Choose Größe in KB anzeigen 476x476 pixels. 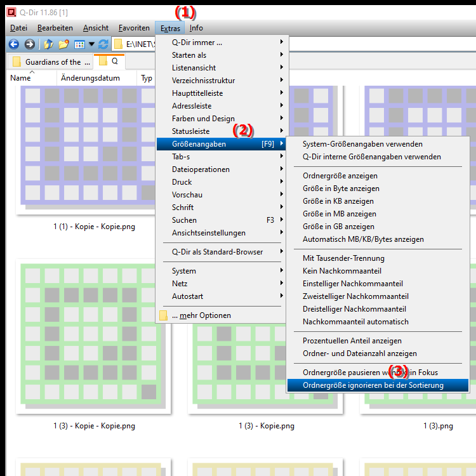(x=378, y=201)
